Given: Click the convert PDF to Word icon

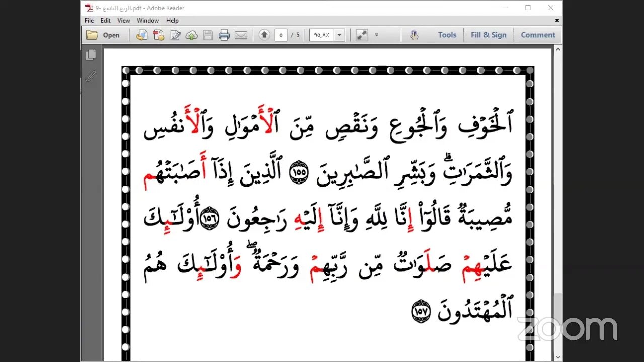Looking at the screenshot, I should pyautogui.click(x=142, y=35).
